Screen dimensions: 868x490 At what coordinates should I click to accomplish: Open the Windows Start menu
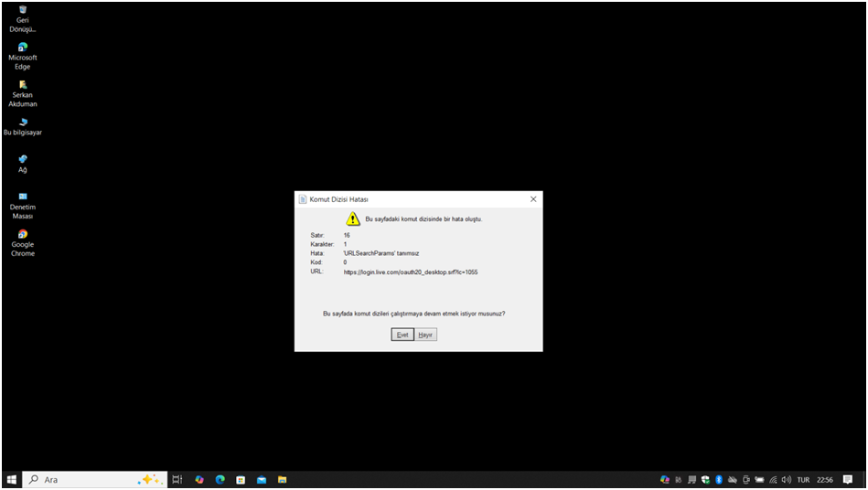click(x=11, y=480)
